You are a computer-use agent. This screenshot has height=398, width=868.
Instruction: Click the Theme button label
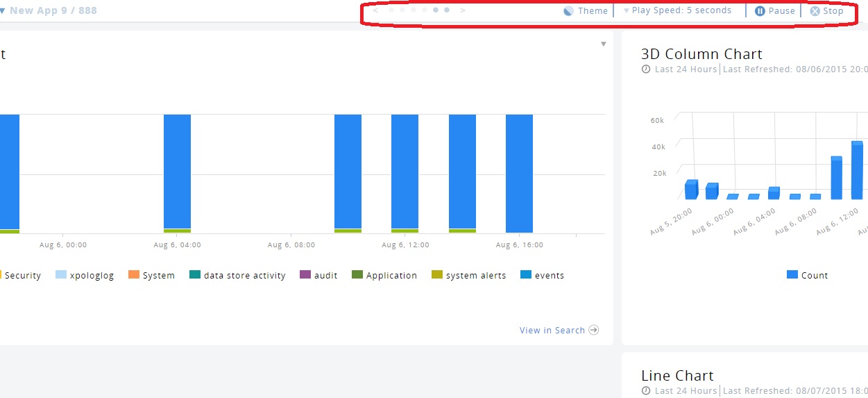point(593,11)
